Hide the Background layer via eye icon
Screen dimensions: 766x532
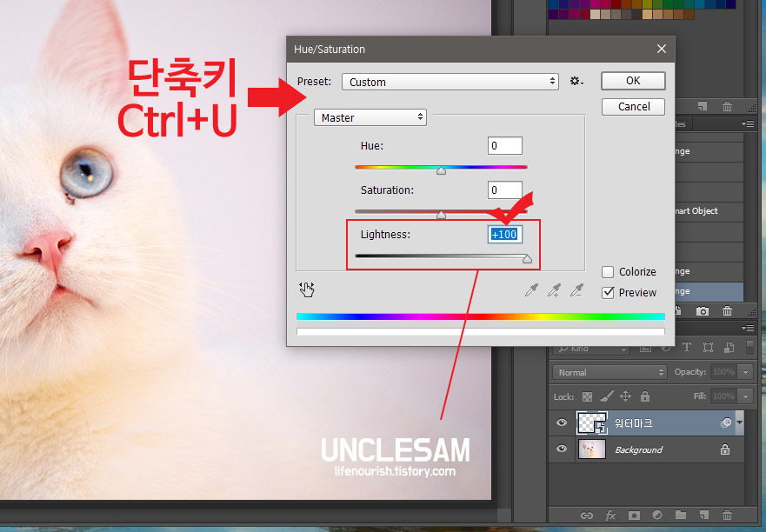pos(562,449)
